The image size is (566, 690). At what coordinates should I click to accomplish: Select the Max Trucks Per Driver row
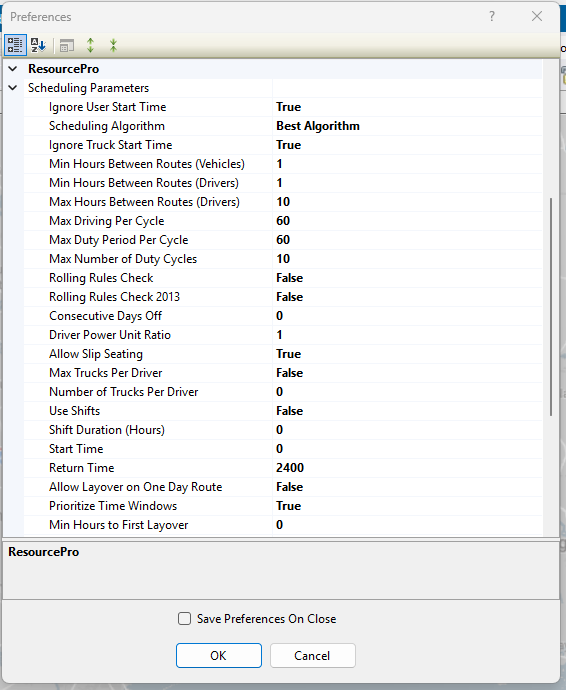283,372
